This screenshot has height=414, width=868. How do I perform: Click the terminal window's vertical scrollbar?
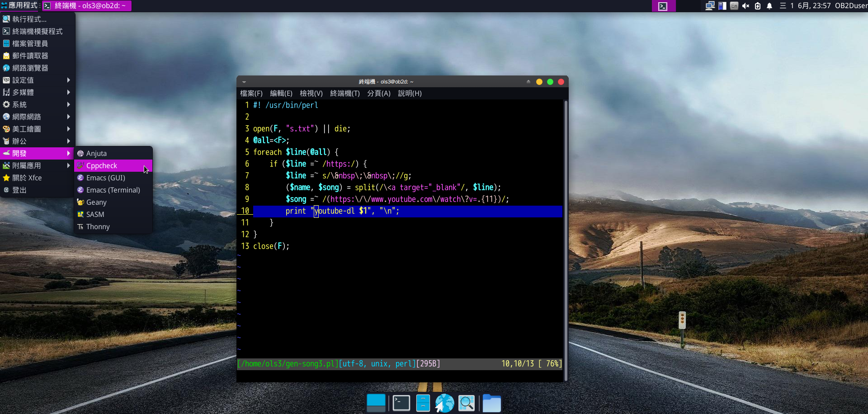coord(566,240)
